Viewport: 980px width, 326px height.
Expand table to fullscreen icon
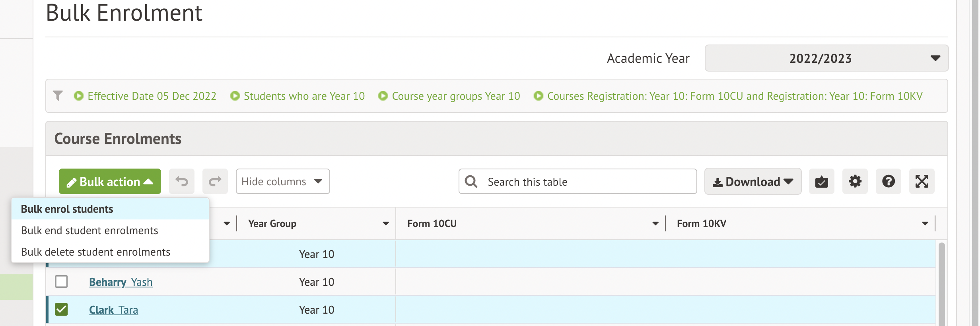click(x=922, y=182)
